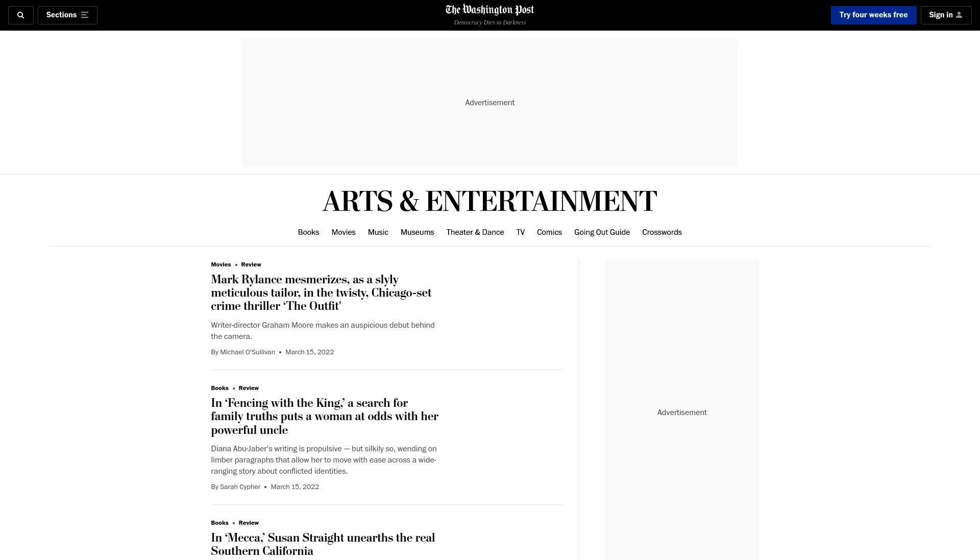This screenshot has height=560, width=980.
Task: Click the 'Democracy Dies in Darkness' tagline
Action: (490, 22)
